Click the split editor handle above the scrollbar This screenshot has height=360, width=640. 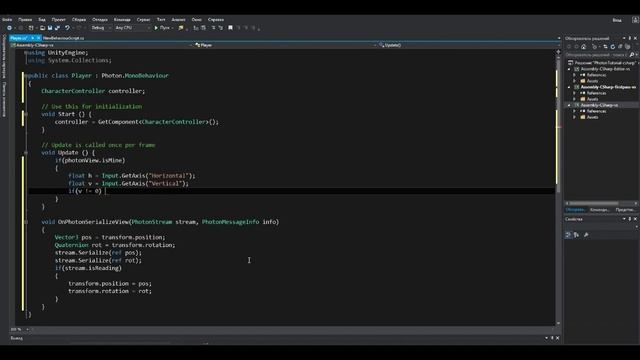[x=558, y=52]
